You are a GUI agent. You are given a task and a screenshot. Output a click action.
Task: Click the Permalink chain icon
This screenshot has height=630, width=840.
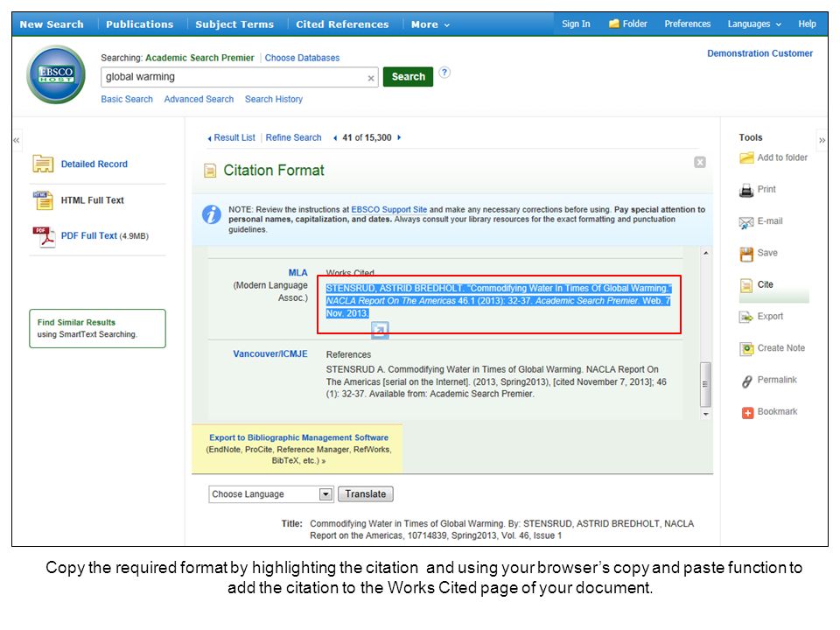[x=746, y=381]
